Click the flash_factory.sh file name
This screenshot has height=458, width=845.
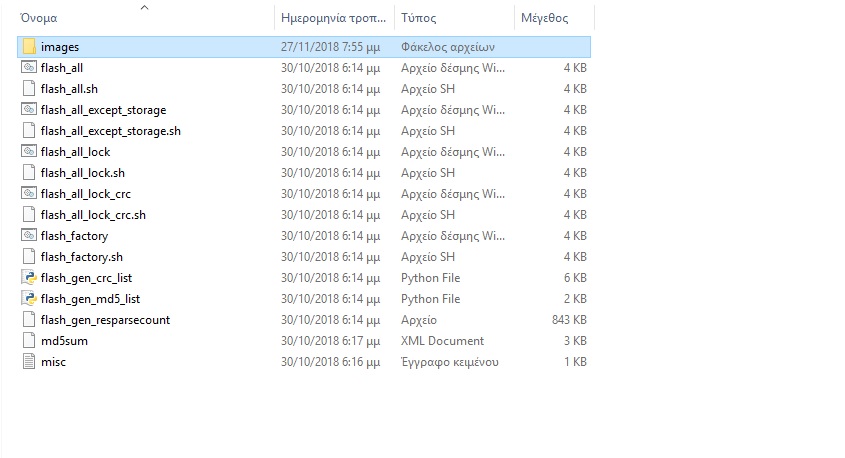(x=81, y=257)
